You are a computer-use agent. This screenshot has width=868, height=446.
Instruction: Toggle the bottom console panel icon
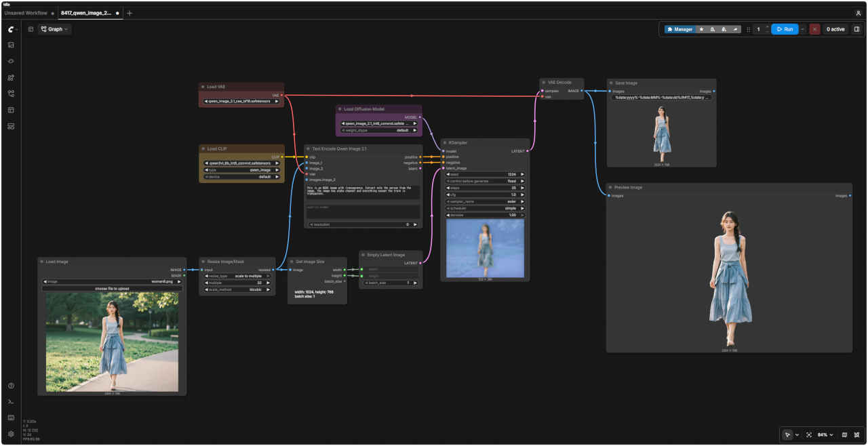tap(11, 402)
